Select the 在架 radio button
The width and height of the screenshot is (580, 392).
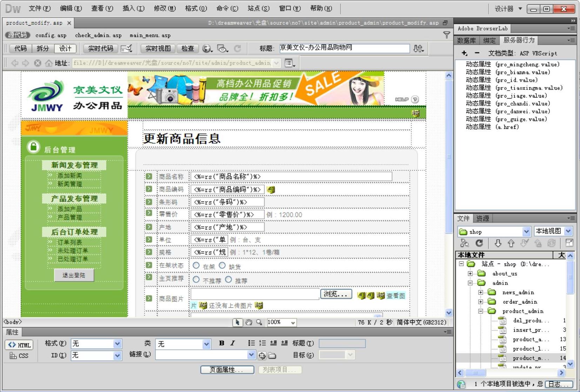point(196,266)
